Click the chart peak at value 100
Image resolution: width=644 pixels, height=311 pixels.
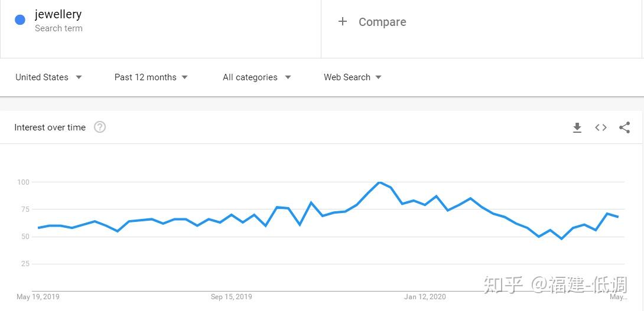[379, 182]
